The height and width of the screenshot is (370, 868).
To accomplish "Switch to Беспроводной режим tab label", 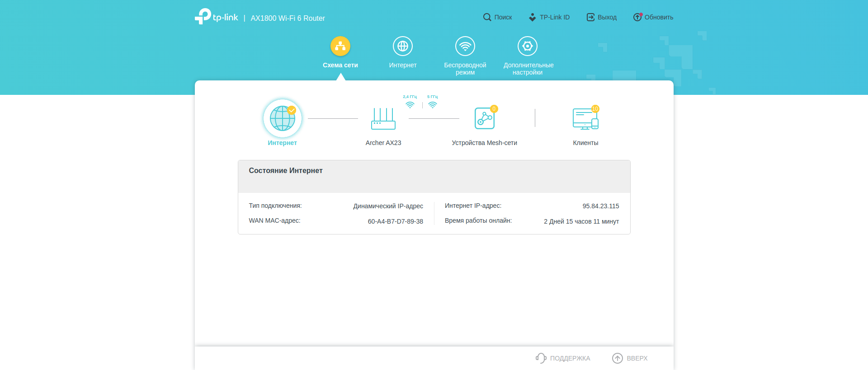I will click(465, 69).
